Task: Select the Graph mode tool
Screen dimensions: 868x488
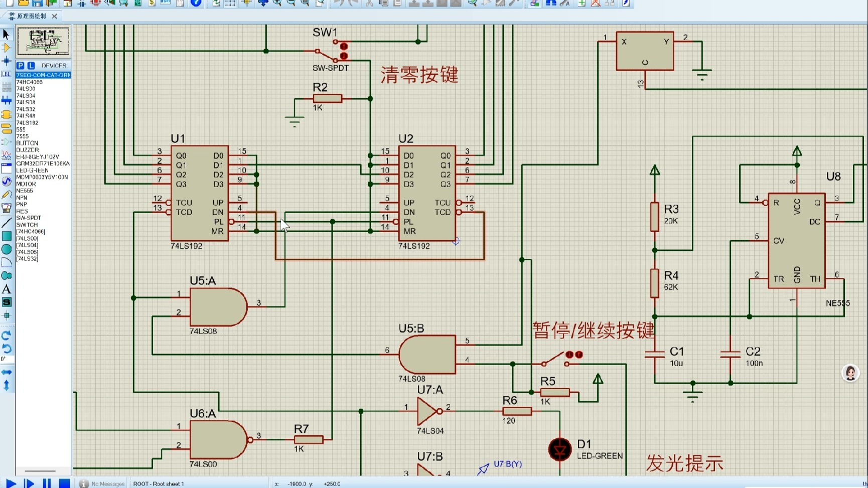Action: [7, 155]
